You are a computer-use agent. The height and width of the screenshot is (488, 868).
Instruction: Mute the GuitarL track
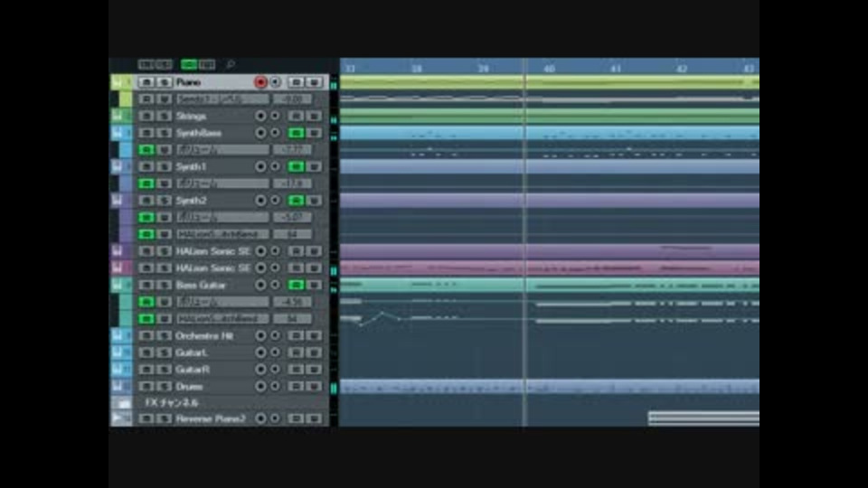[146, 352]
